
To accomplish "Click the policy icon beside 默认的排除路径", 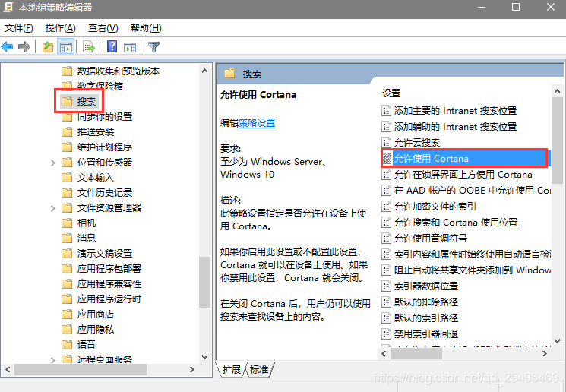I will pyautogui.click(x=386, y=302).
